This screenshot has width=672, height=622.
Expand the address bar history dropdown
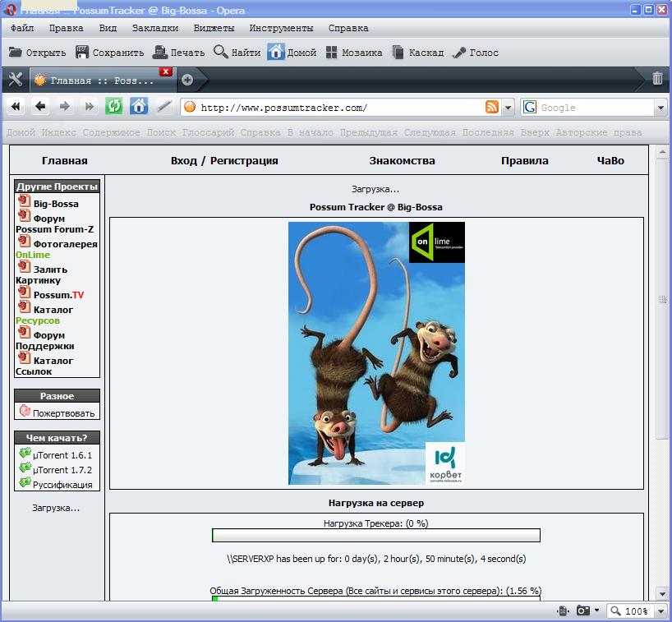coord(508,107)
